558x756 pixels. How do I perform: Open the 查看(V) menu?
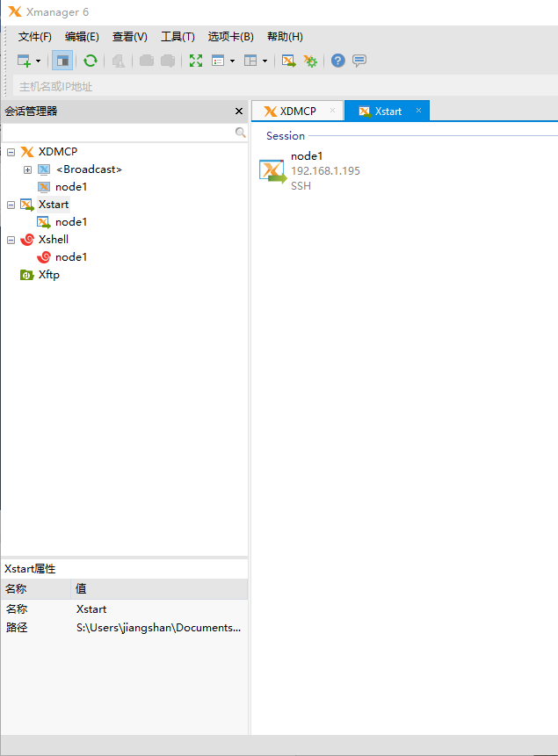point(130,37)
